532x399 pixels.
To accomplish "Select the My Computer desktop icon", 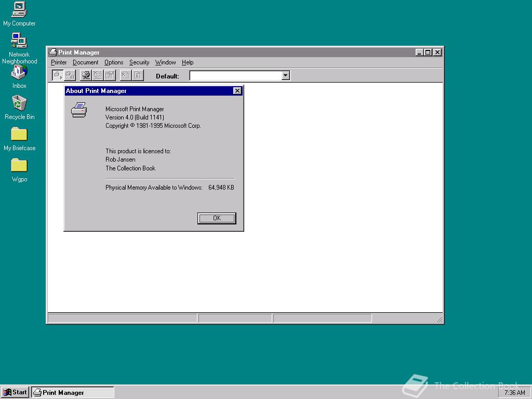I will point(19,14).
